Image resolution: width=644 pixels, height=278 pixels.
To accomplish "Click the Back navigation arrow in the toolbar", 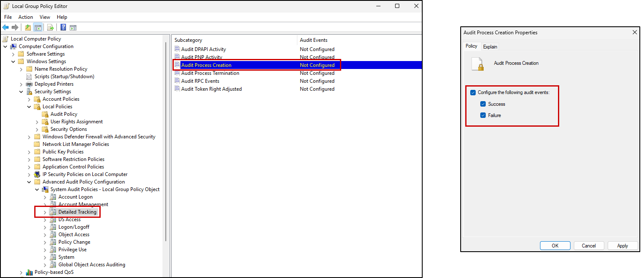I will [5, 27].
